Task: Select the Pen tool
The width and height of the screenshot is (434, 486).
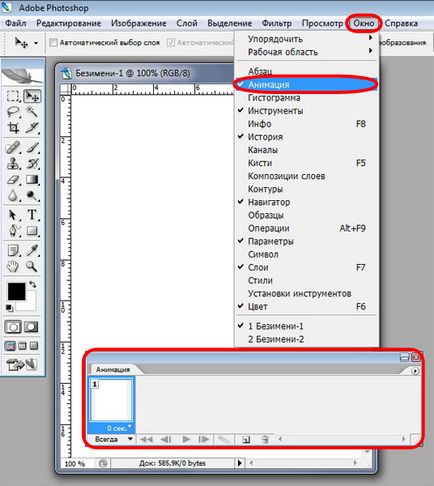Action: pyautogui.click(x=13, y=231)
